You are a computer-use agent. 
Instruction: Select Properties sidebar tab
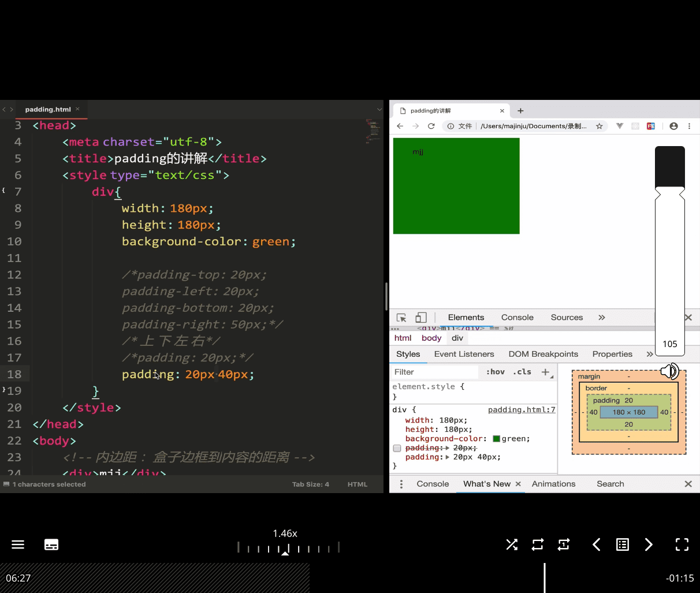click(612, 354)
